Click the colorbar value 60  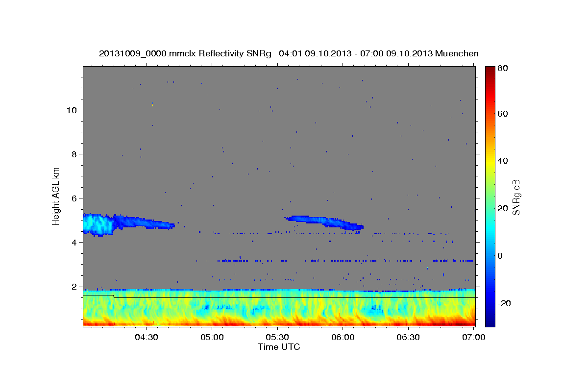tap(503, 114)
